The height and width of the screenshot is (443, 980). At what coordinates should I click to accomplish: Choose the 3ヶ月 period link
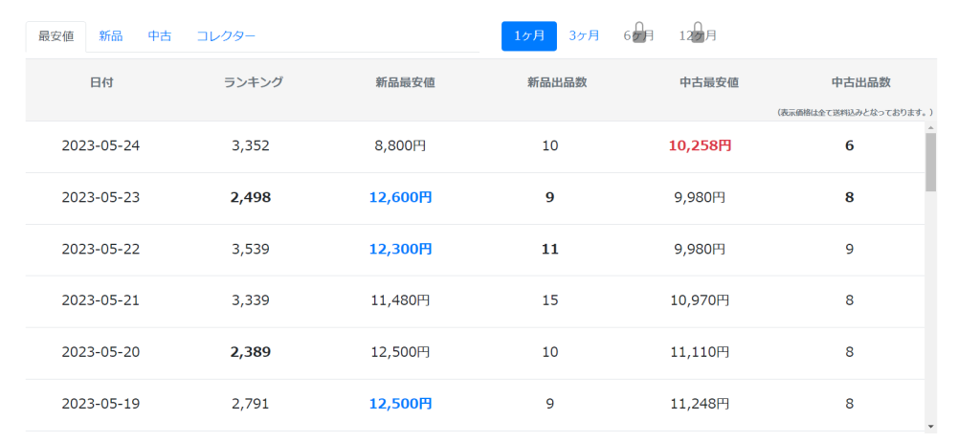point(584,35)
